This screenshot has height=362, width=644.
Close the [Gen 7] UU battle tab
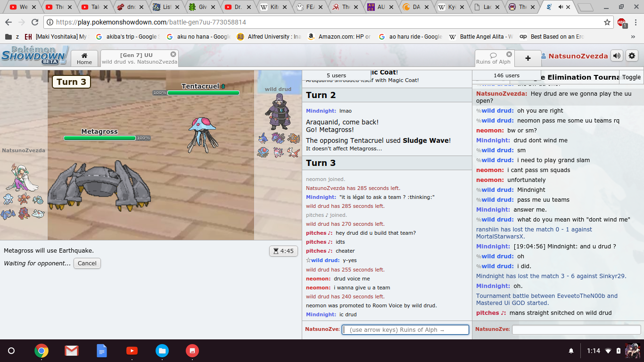(173, 54)
